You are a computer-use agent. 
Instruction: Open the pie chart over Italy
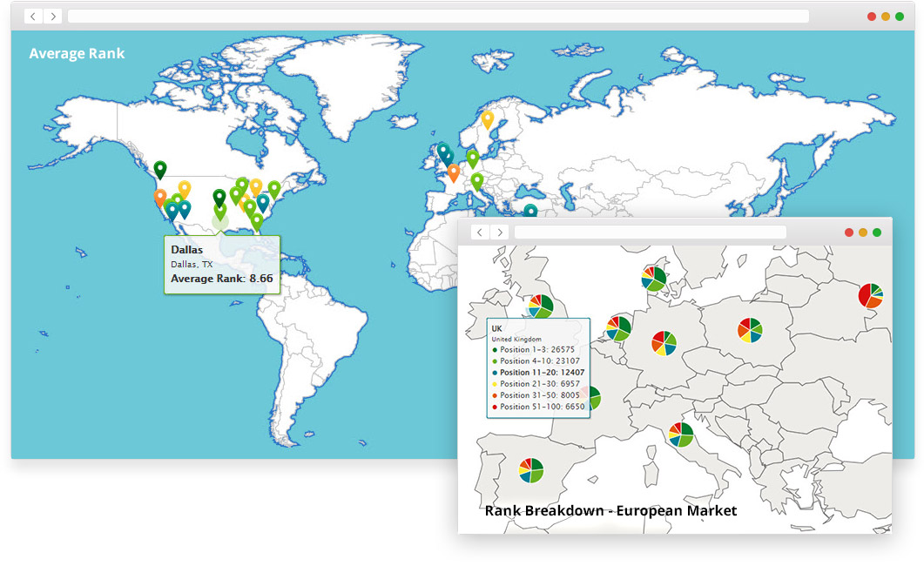(x=680, y=434)
